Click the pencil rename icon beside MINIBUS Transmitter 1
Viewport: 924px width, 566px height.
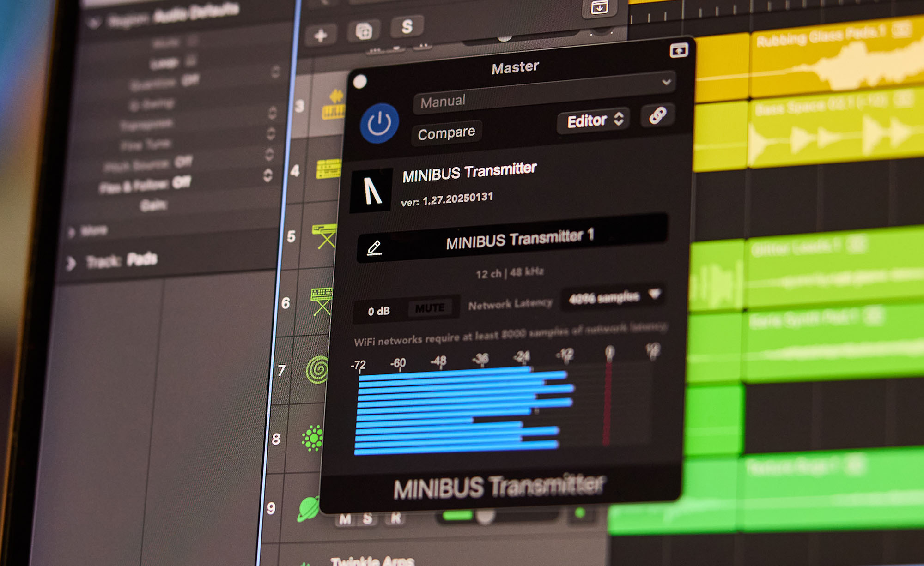(x=374, y=247)
